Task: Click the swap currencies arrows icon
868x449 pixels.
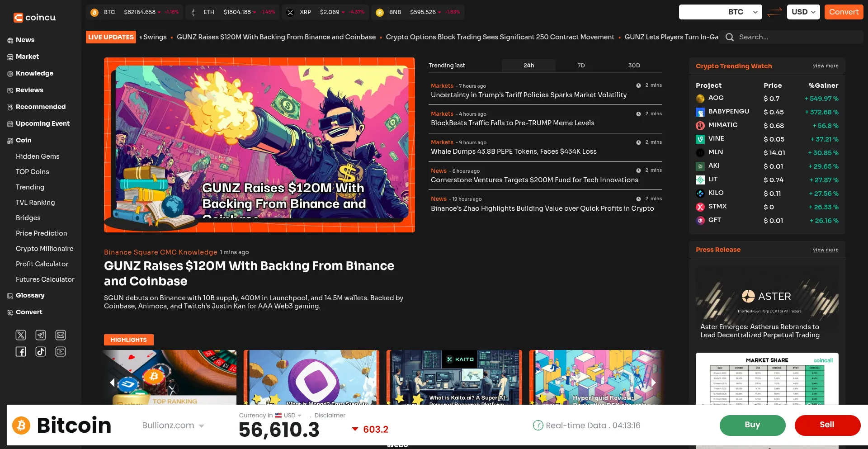Action: 774,12
